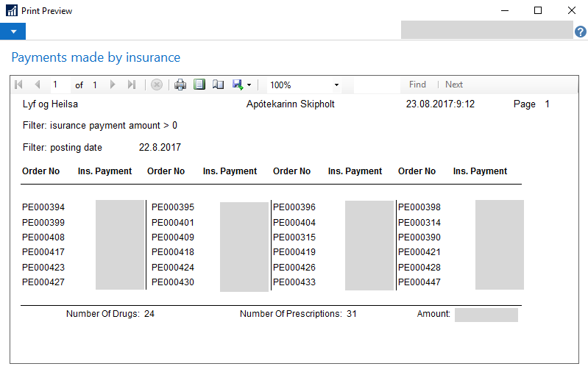Maximize the Print Preview window
This screenshot has height=372, width=588.
538,11
